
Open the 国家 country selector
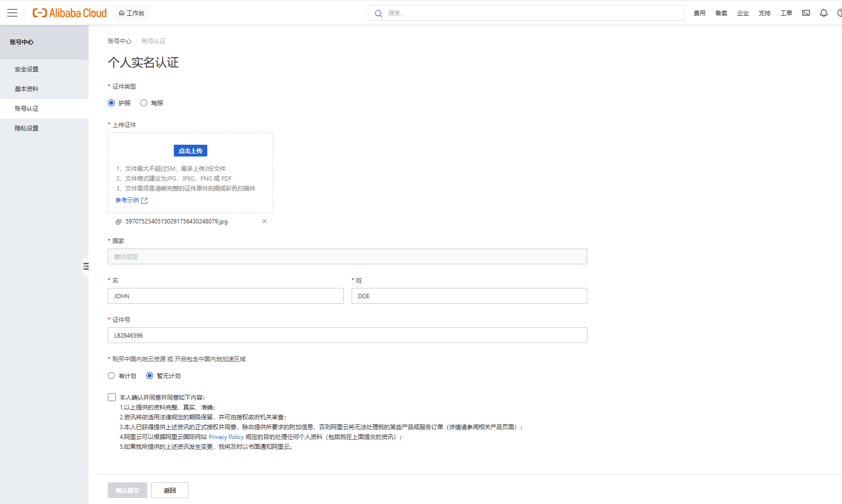point(347,256)
